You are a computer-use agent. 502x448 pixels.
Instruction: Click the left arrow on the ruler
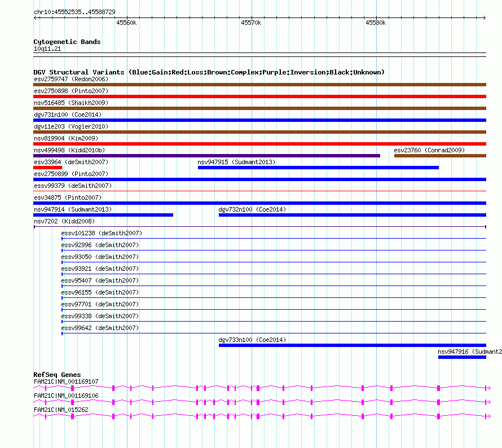(x=36, y=18)
